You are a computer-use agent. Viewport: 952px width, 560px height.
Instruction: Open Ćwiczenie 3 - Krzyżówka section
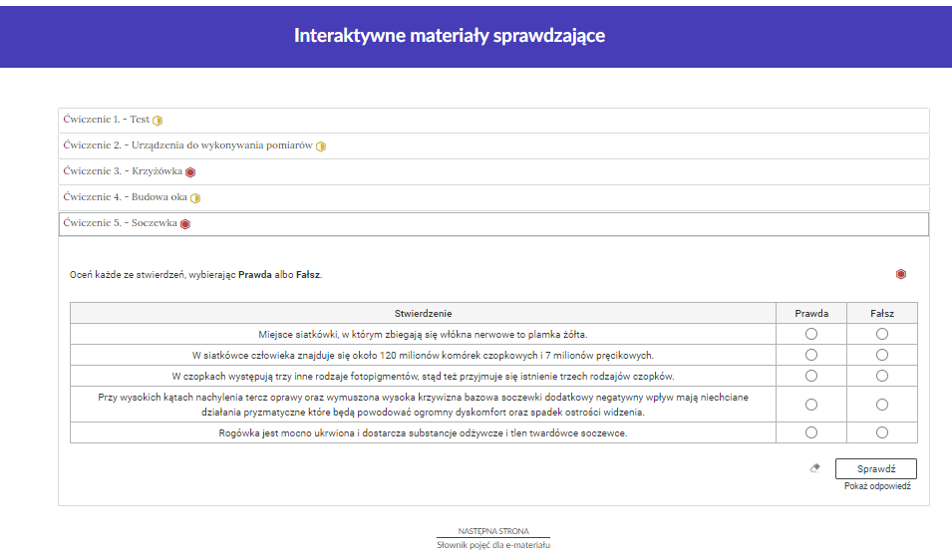point(122,171)
